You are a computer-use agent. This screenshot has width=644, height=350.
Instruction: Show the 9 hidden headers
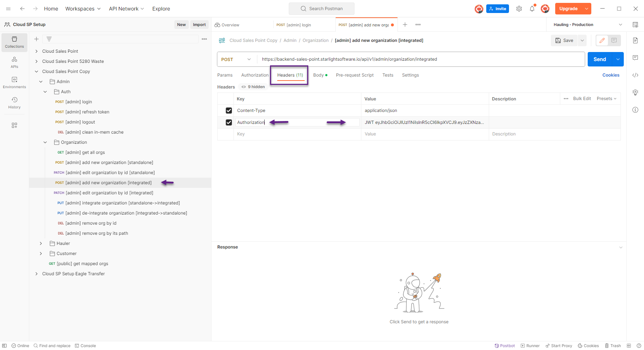(x=253, y=87)
